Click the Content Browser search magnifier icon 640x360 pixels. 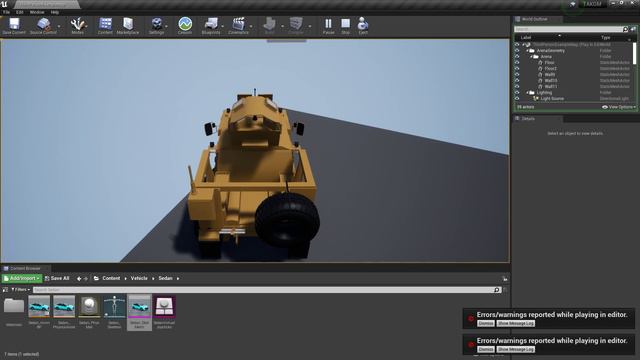click(x=497, y=290)
